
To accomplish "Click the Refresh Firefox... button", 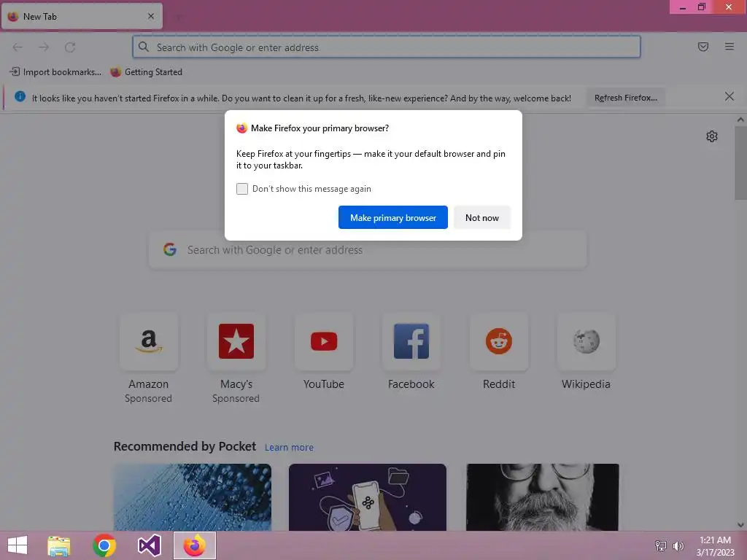I will pyautogui.click(x=625, y=98).
